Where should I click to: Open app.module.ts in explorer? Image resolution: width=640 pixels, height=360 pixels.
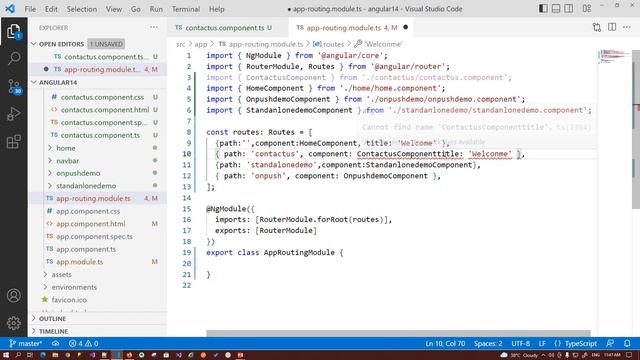79,262
